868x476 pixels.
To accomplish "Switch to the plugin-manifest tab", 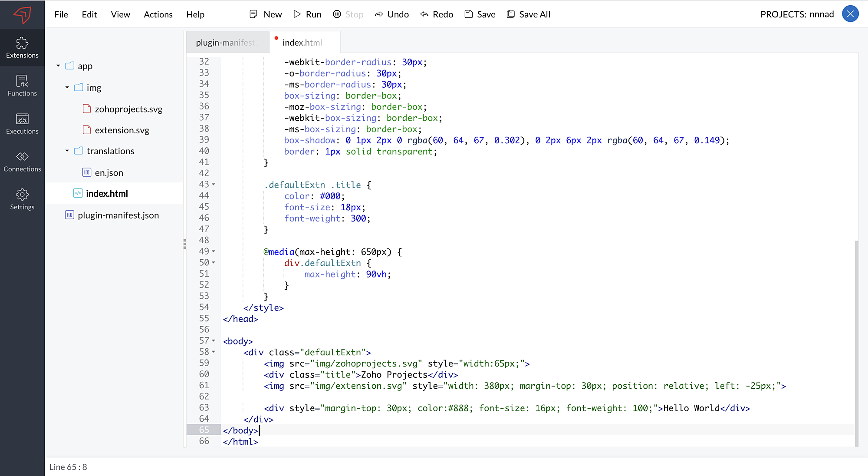I will pyautogui.click(x=226, y=43).
